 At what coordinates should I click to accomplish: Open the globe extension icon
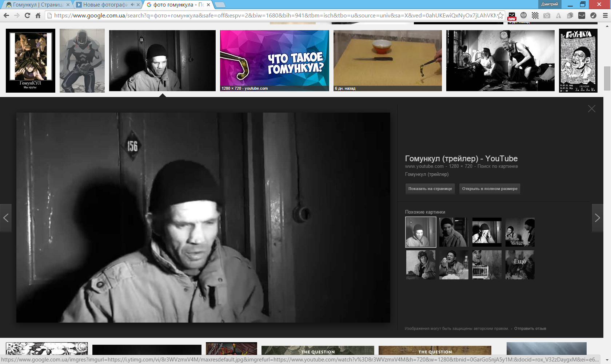523,15
